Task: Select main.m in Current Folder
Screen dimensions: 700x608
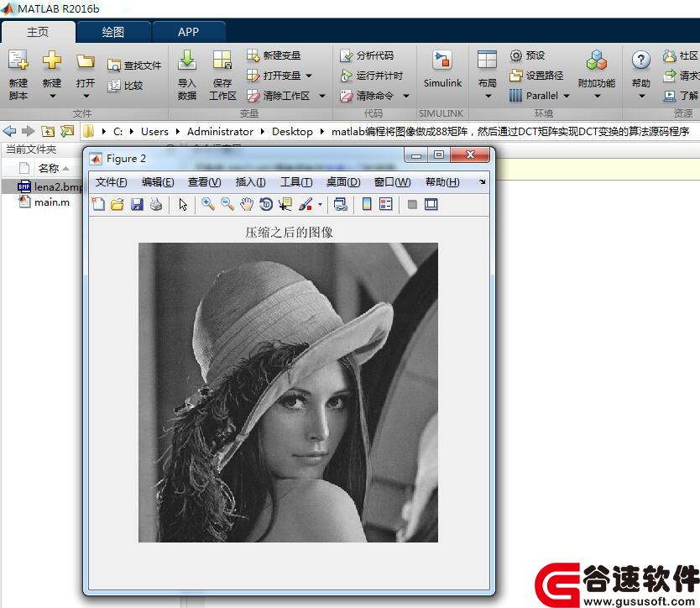Action: [44, 202]
